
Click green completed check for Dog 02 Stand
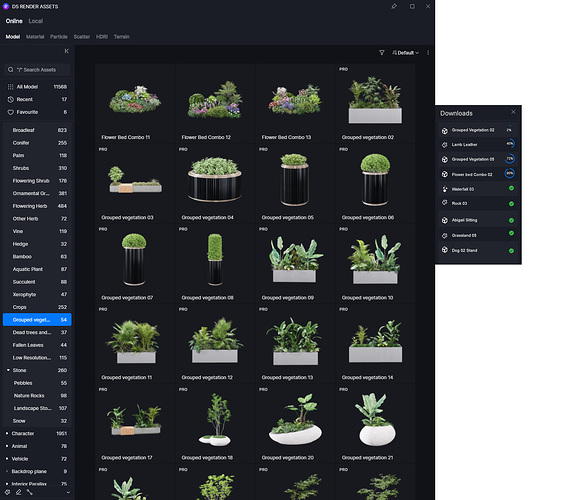coord(511,251)
